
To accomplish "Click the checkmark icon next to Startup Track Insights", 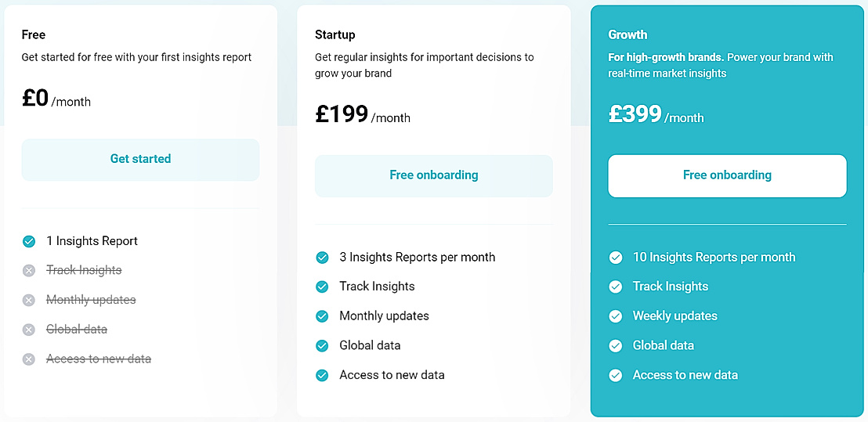I will [322, 287].
